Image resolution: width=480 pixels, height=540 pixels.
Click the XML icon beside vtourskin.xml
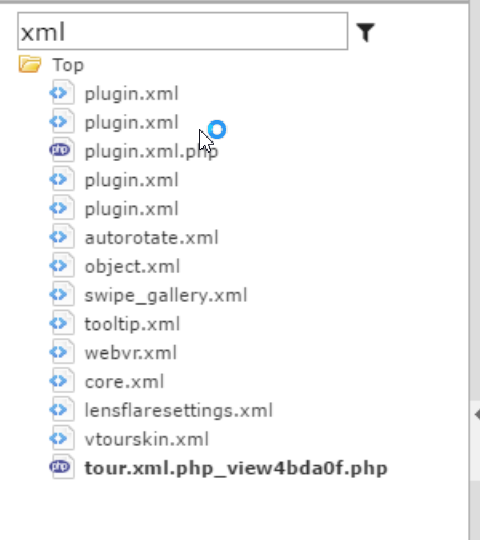click(x=61, y=438)
